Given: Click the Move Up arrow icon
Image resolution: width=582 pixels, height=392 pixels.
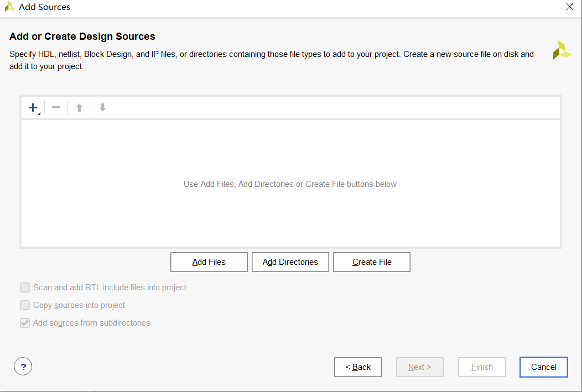Looking at the screenshot, I should pyautogui.click(x=79, y=108).
